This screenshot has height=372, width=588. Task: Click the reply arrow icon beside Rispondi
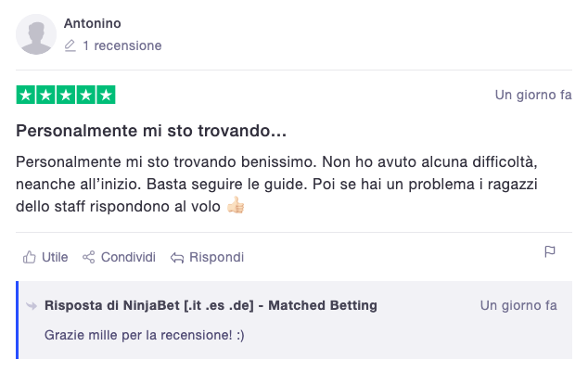[x=177, y=258]
